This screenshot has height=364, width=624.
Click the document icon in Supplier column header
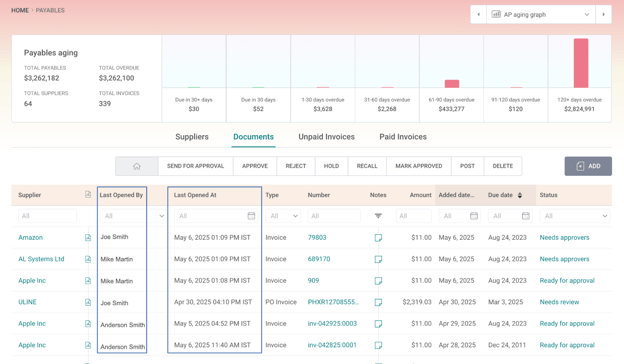[88, 195]
